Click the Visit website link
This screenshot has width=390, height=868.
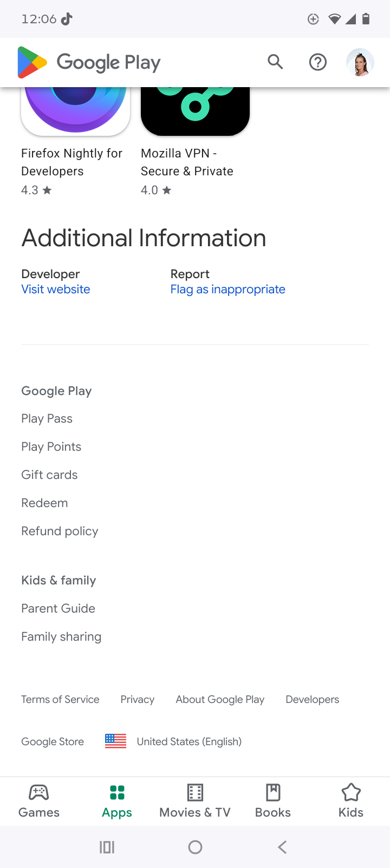pyautogui.click(x=56, y=289)
